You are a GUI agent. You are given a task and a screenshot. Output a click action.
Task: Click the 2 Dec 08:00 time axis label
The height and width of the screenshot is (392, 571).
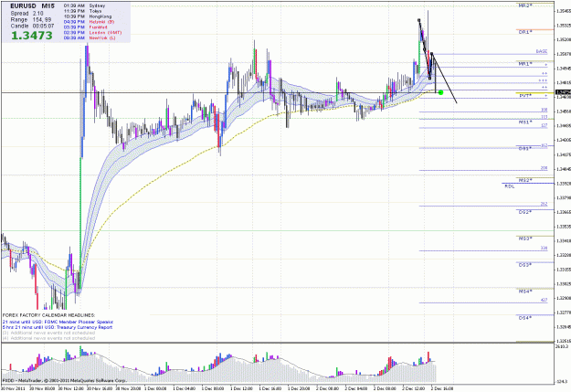click(385, 388)
